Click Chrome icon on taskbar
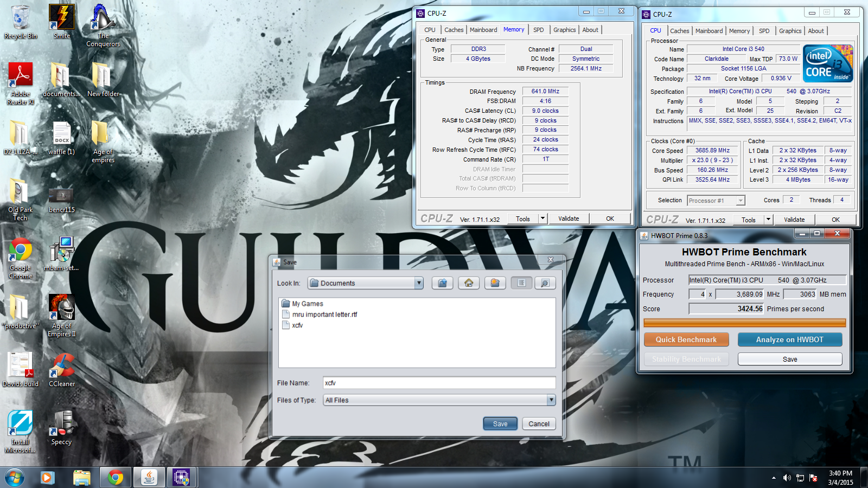868x488 pixels. pyautogui.click(x=115, y=478)
